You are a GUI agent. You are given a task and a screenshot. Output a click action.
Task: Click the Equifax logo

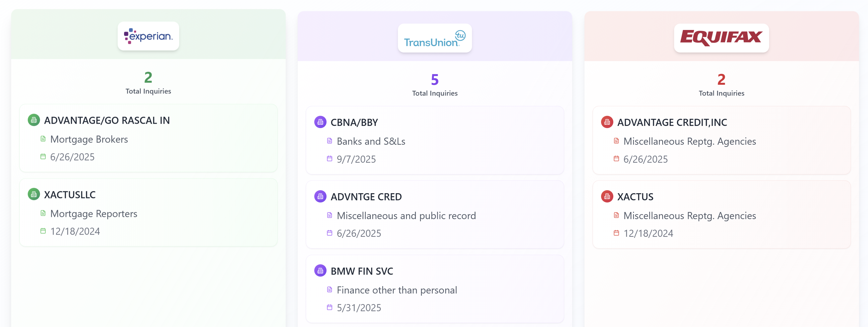pos(721,38)
